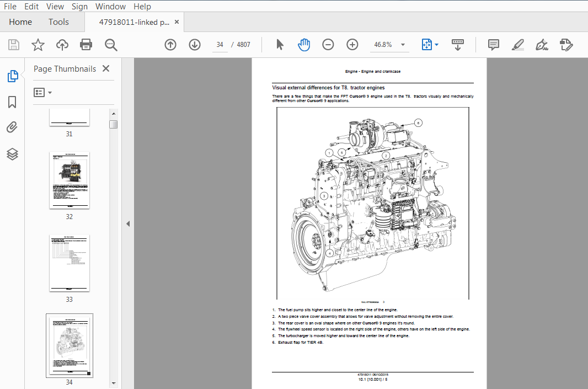The width and height of the screenshot is (588, 389).
Task: Open the Window menu
Action: coord(110,7)
